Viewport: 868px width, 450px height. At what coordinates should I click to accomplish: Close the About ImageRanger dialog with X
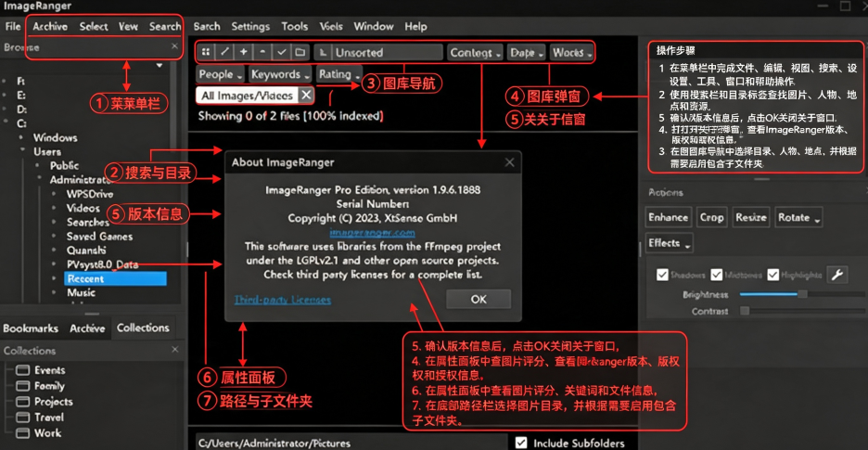click(509, 162)
